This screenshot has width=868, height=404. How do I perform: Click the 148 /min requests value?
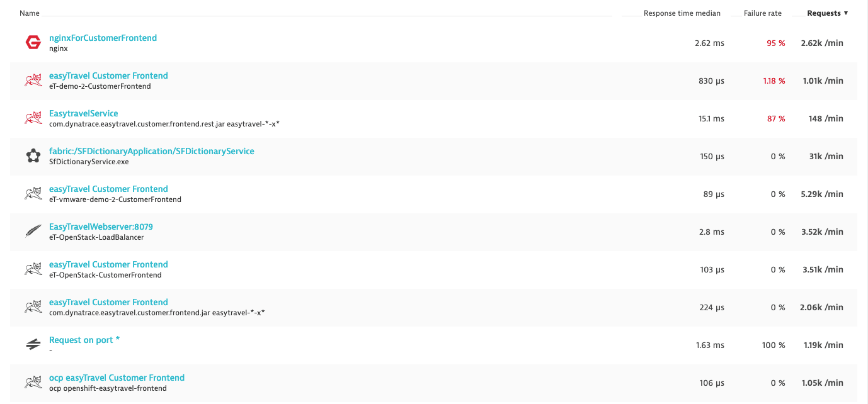pyautogui.click(x=825, y=118)
